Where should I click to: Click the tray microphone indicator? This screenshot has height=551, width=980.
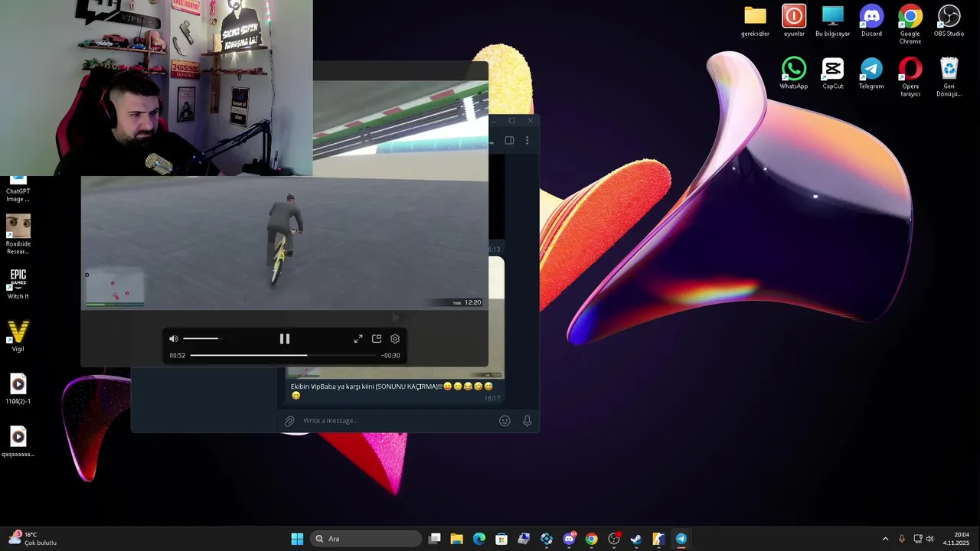pyautogui.click(x=902, y=539)
